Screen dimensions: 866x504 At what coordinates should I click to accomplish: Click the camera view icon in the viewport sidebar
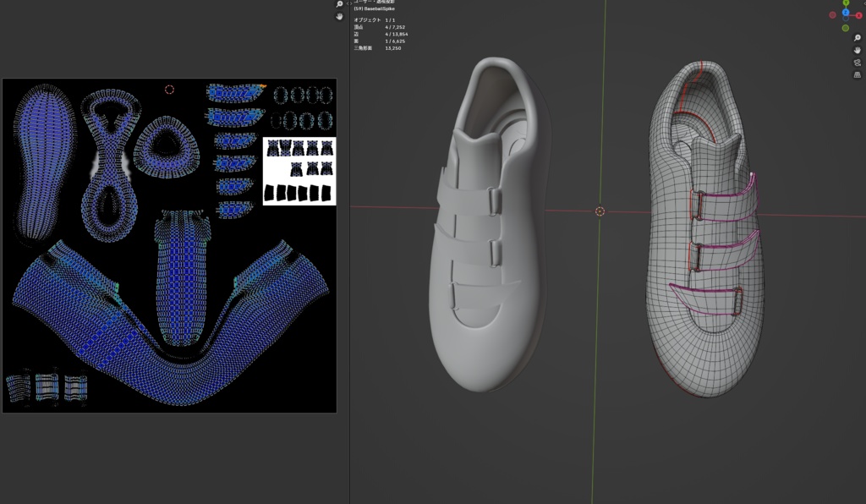pos(856,63)
